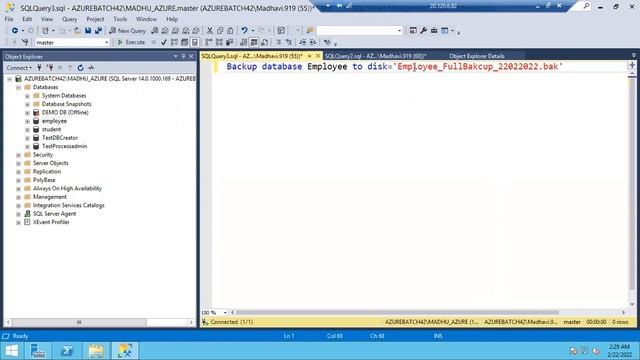Open the Connect dropdown in Object Explorer

point(19,68)
